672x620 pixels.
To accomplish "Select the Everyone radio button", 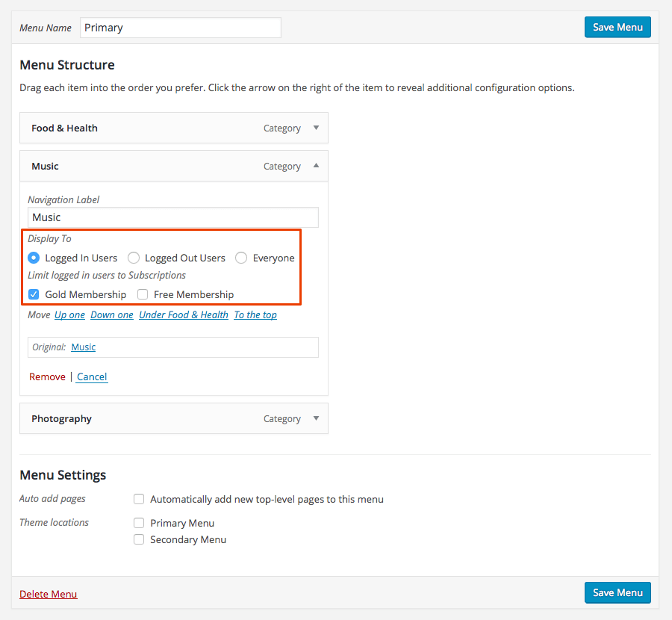I will (x=241, y=258).
